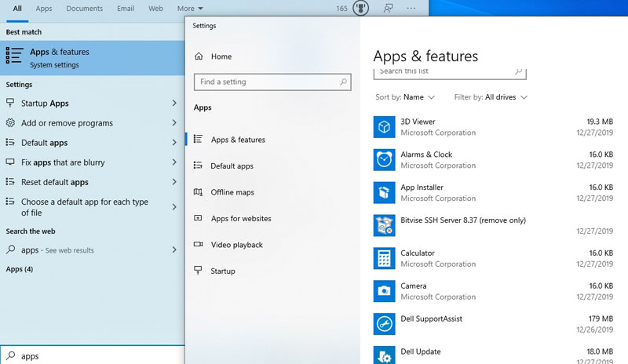Viewport: 628px width, 364px height.
Task: Select the Camera entry in app list
Action: click(x=494, y=291)
